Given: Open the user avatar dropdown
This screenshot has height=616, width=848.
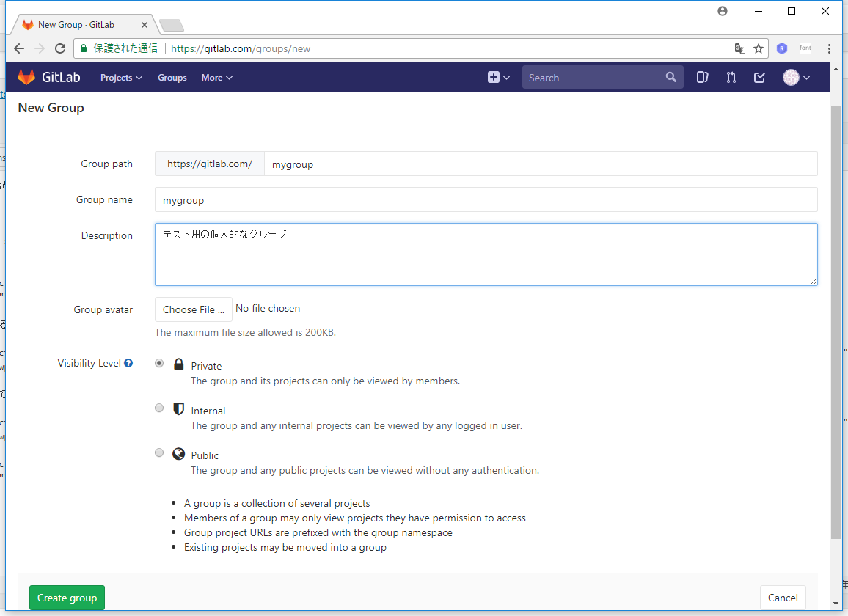Looking at the screenshot, I should point(796,77).
